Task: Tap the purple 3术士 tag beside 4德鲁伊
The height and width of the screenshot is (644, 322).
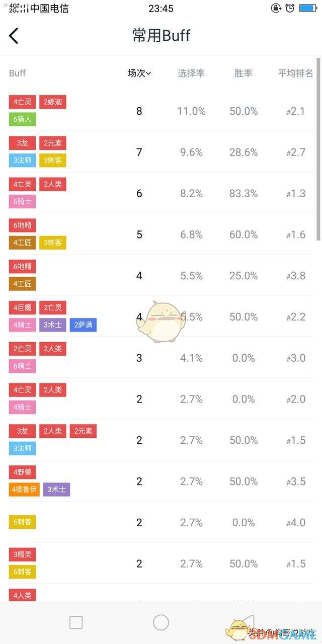Action: point(56,490)
